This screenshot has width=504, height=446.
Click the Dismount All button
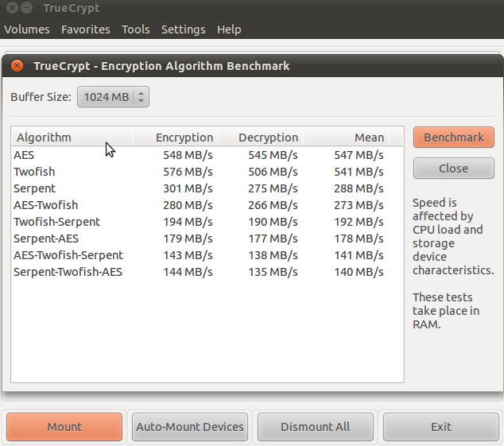tap(315, 427)
